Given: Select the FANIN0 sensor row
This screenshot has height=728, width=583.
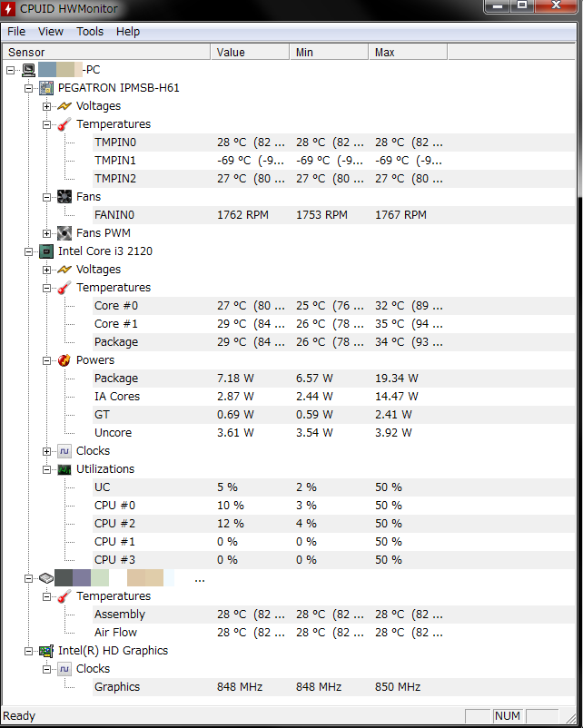Looking at the screenshot, I should click(x=114, y=215).
